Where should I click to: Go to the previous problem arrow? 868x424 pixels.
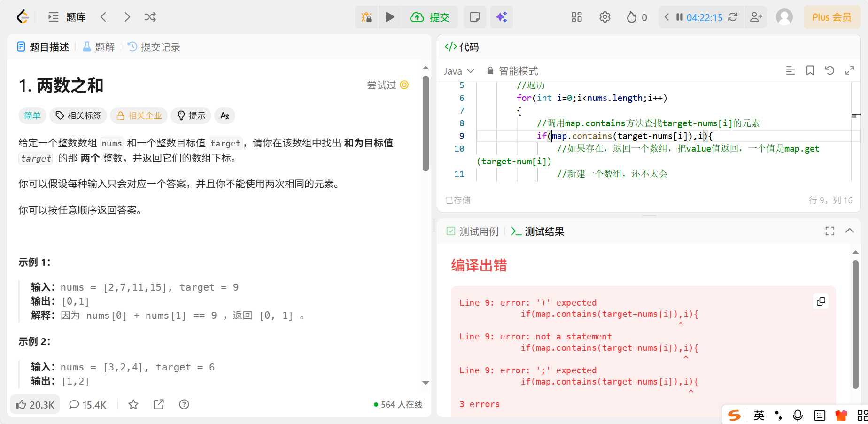click(103, 17)
